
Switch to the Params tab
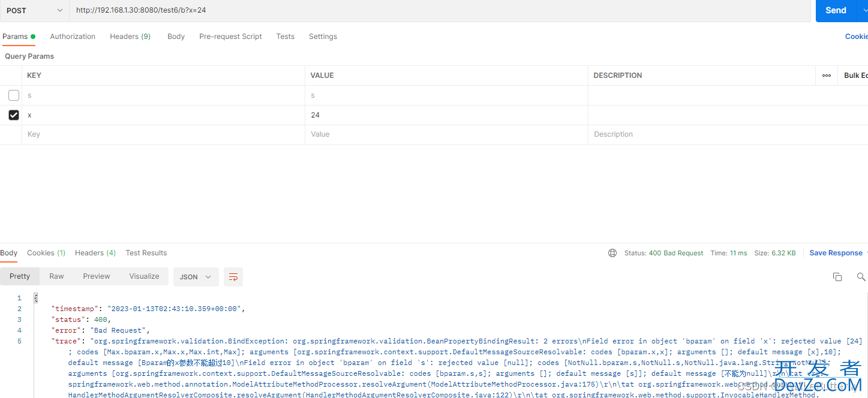click(19, 37)
